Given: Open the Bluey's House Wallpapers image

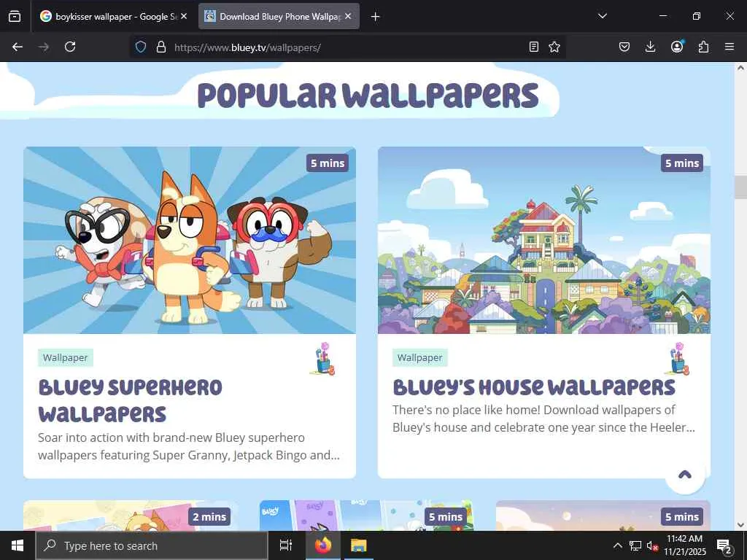Looking at the screenshot, I should [544, 241].
